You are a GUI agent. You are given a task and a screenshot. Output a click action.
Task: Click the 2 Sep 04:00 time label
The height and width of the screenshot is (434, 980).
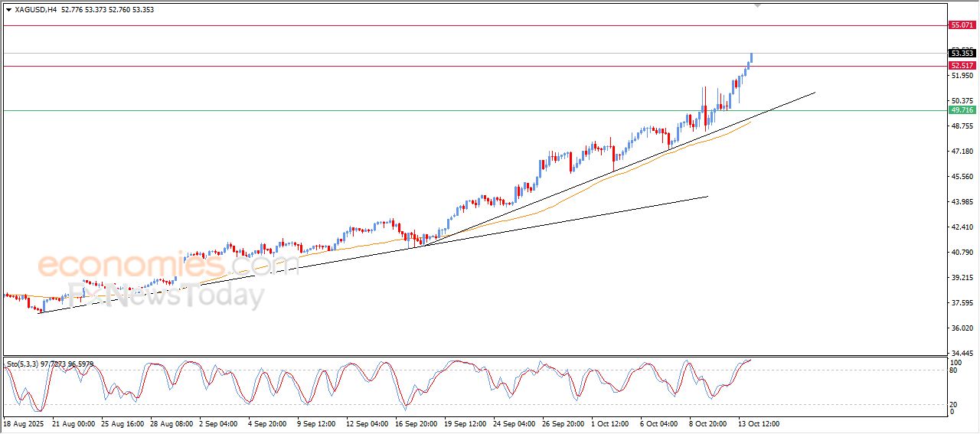click(x=219, y=423)
